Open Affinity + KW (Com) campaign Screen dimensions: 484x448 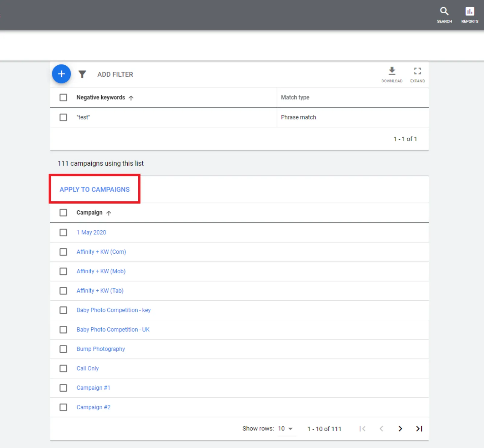tap(101, 252)
